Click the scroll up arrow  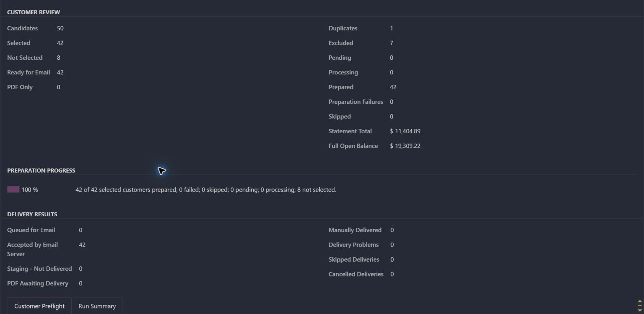point(640,302)
